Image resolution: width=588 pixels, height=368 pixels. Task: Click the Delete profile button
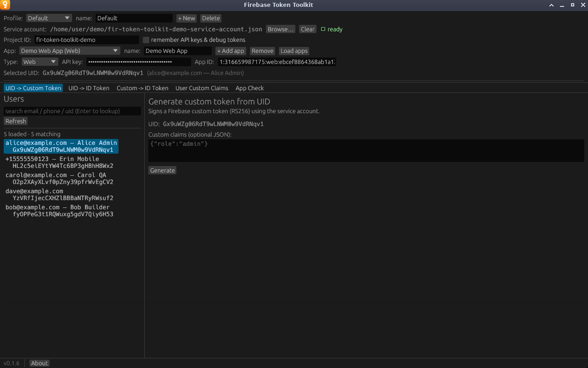211,18
